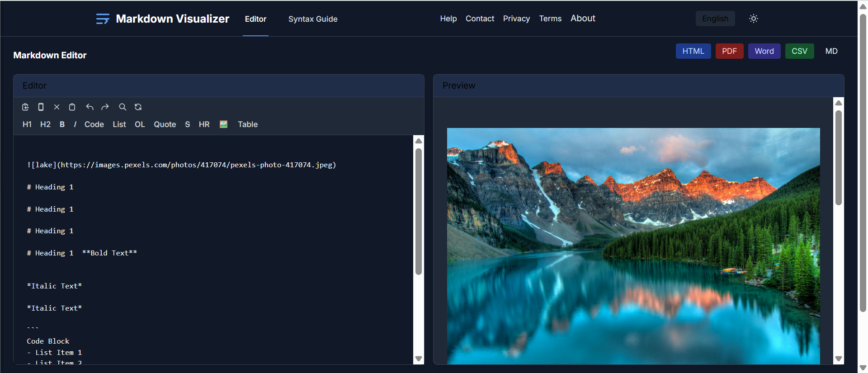Click the '- List Item 1' line
This screenshot has height=373, width=868.
(54, 353)
